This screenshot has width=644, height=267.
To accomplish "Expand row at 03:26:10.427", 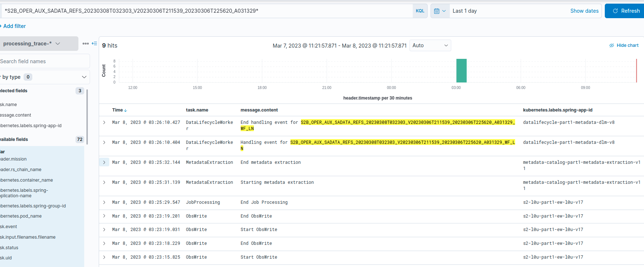I will tap(104, 122).
